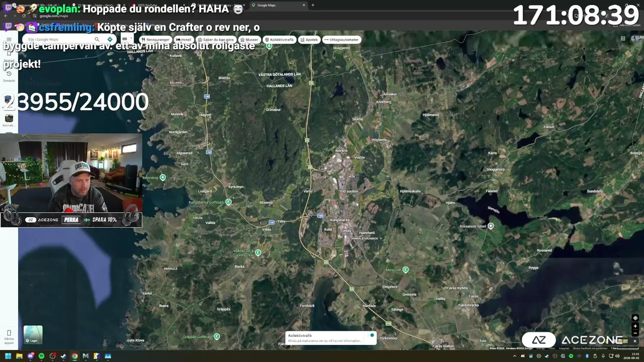Zoom out with the minus map button
This screenshot has width=644, height=362.
pos(635,332)
